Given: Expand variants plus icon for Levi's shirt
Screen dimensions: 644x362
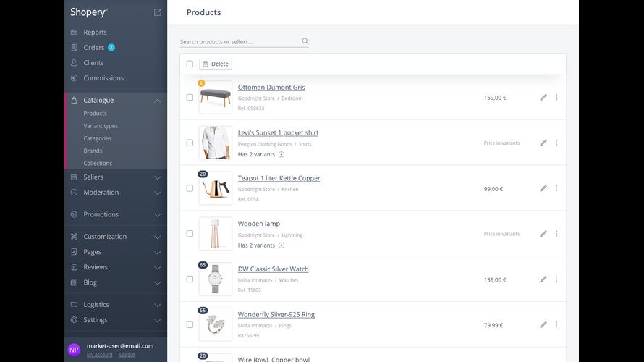Looking at the screenshot, I should 281,154.
